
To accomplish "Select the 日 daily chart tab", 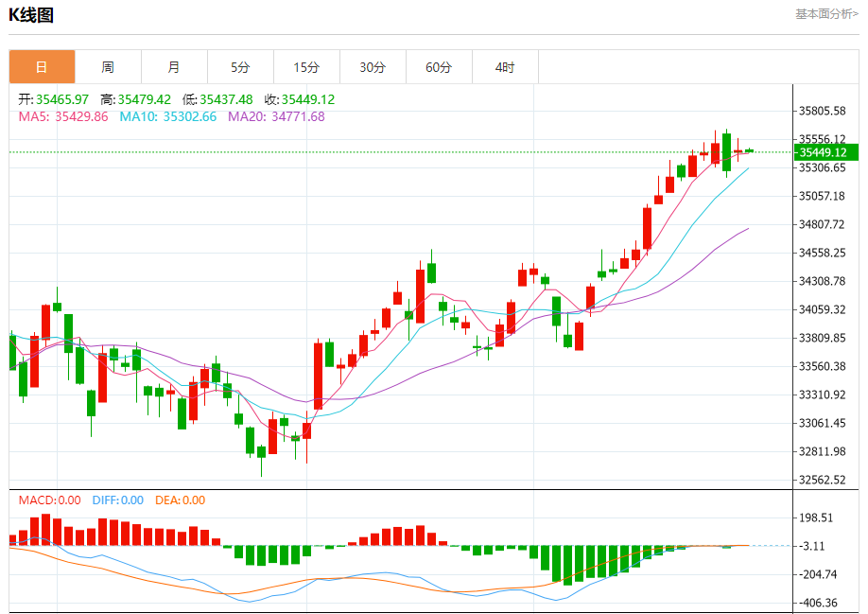I will [x=42, y=67].
